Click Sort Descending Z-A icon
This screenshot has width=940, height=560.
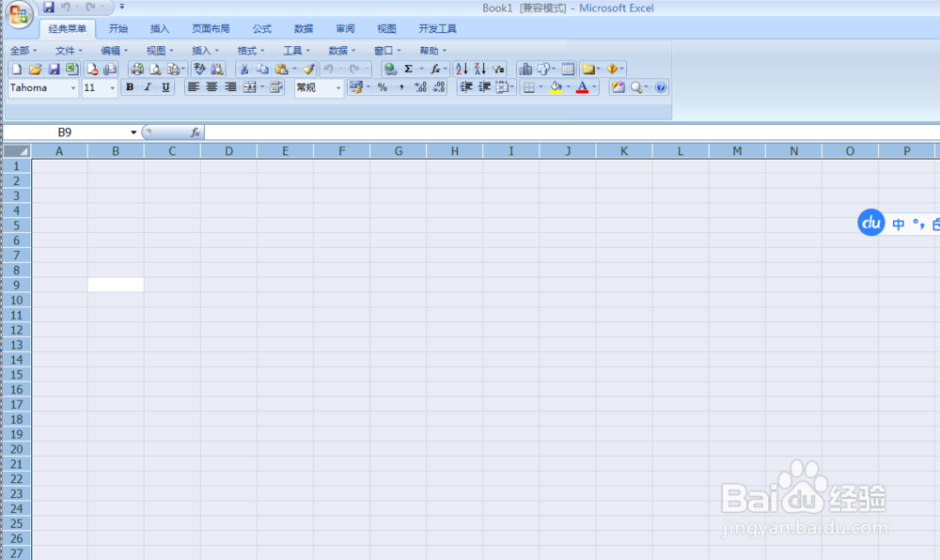[x=479, y=70]
